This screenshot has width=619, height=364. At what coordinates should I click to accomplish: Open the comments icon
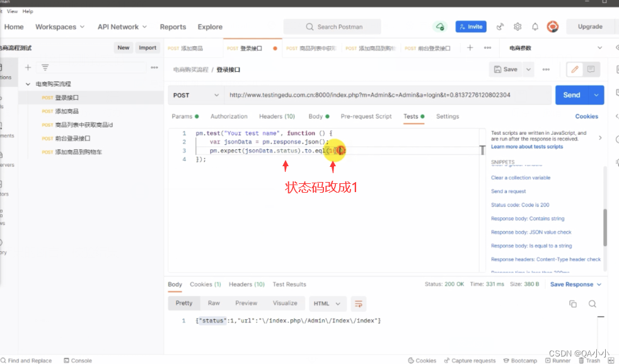click(x=591, y=69)
